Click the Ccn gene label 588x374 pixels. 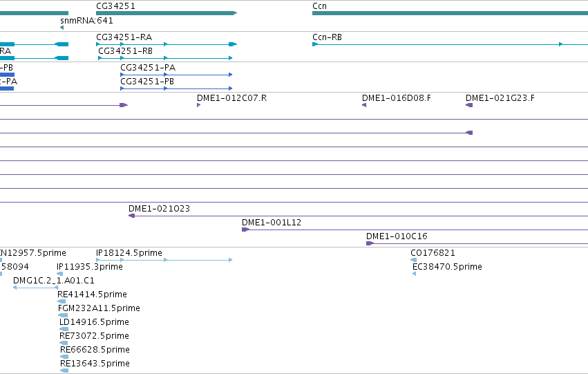pyautogui.click(x=319, y=6)
